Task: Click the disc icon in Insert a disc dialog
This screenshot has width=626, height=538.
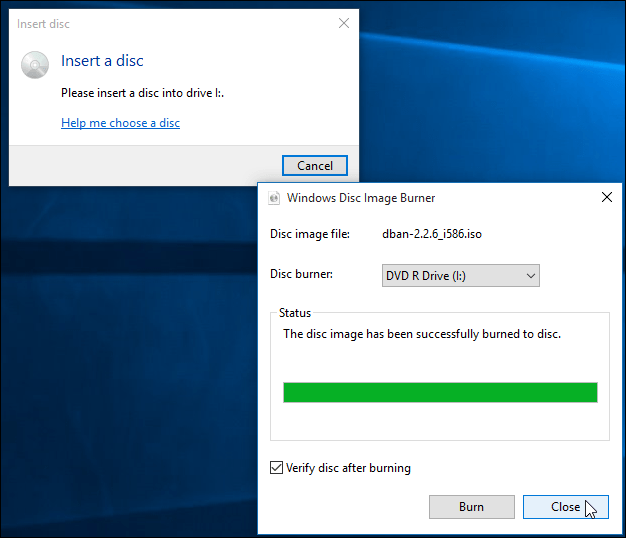Action: (x=35, y=65)
